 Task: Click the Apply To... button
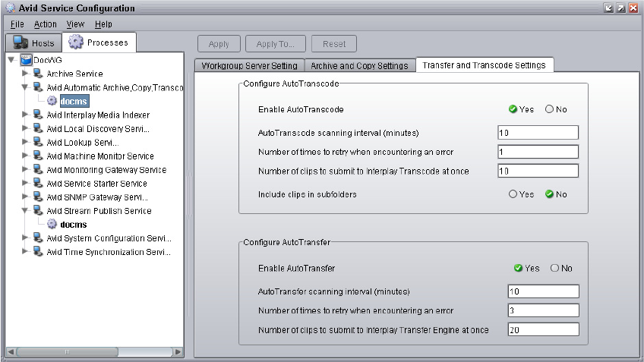click(275, 44)
